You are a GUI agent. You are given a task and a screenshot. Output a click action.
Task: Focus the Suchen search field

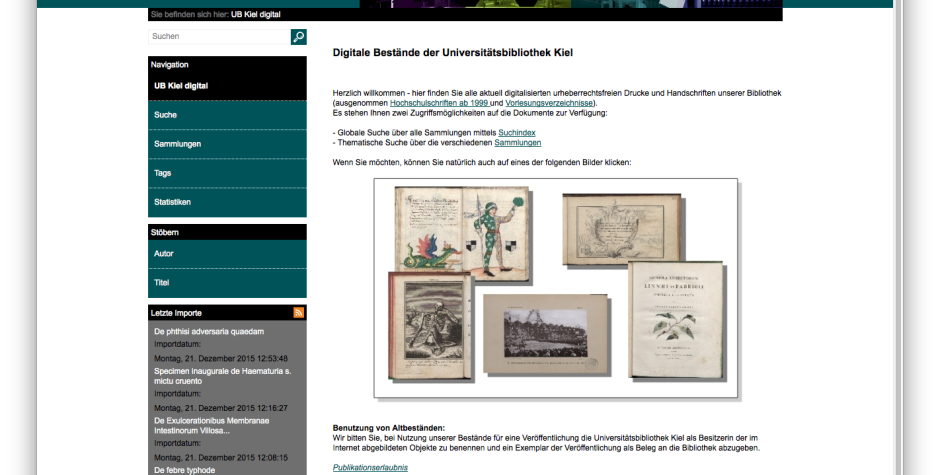coord(219,37)
